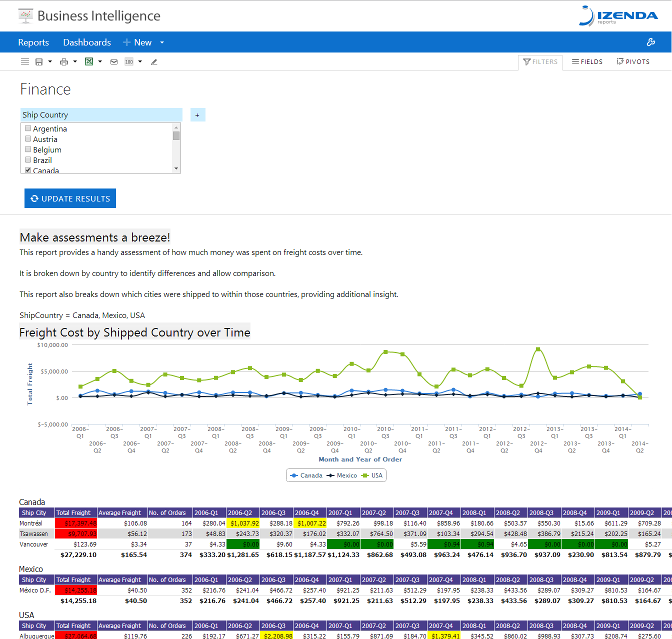The image size is (672, 639).
Task: Export report using the Excel icon
Action: pyautogui.click(x=89, y=61)
